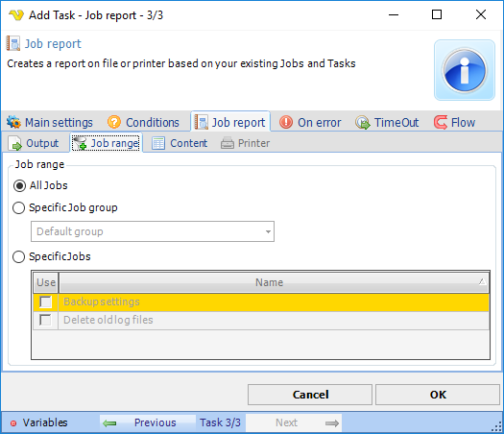Click the red Variables circle icon
The height and width of the screenshot is (434, 504).
pyautogui.click(x=13, y=423)
